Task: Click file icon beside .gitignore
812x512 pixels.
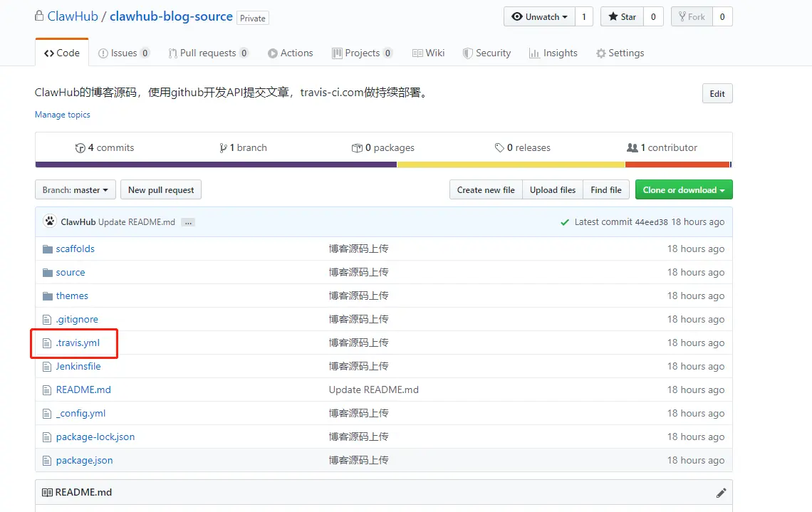Action: click(x=47, y=320)
